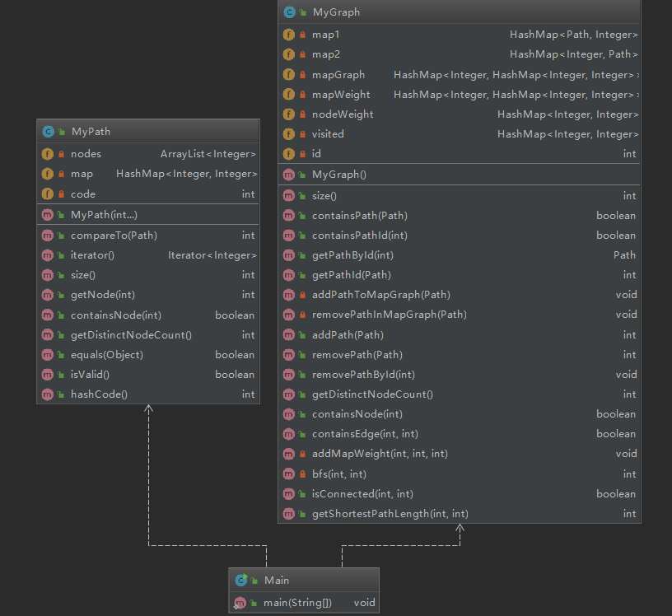Click the runnable class icon beside Main

(241, 580)
